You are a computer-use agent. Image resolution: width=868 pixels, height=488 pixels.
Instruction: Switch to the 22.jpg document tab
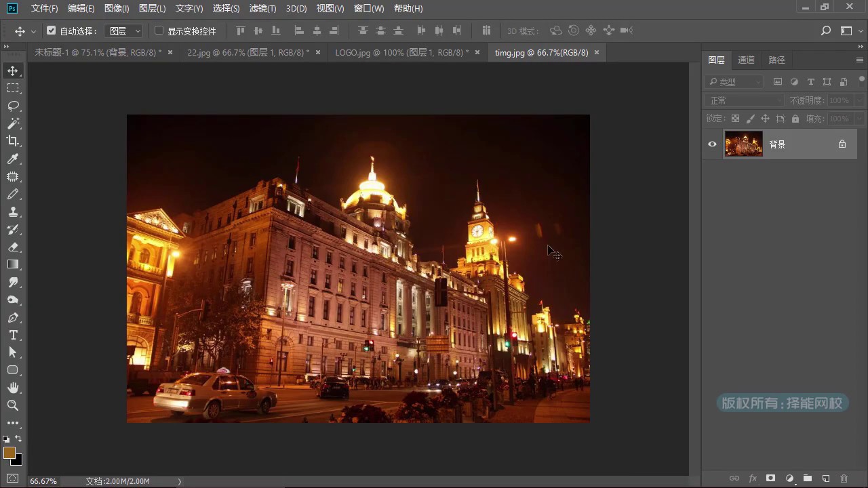coord(248,52)
